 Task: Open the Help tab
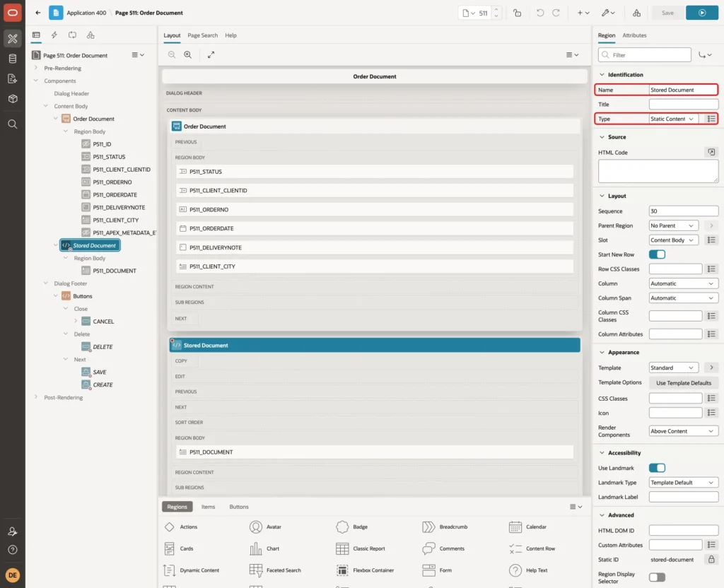coord(231,35)
